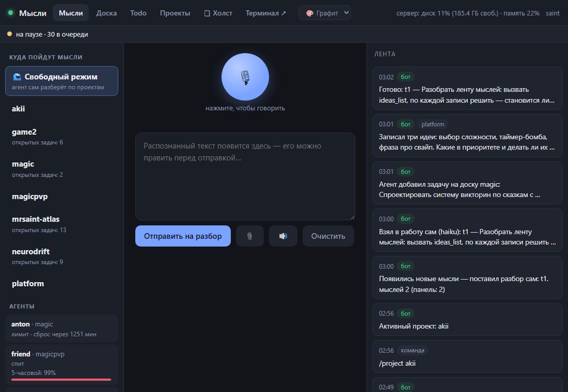
Task: Select the magicpvp project in the project list
Action: point(61,197)
